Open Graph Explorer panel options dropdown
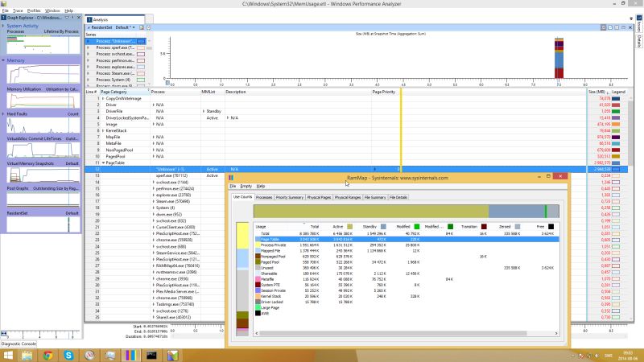 (x=67, y=18)
